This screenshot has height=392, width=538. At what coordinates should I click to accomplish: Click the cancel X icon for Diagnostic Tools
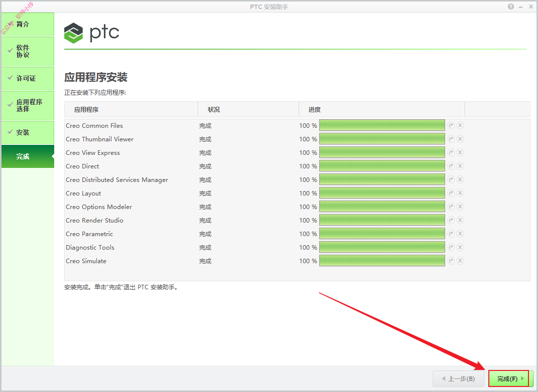460,247
